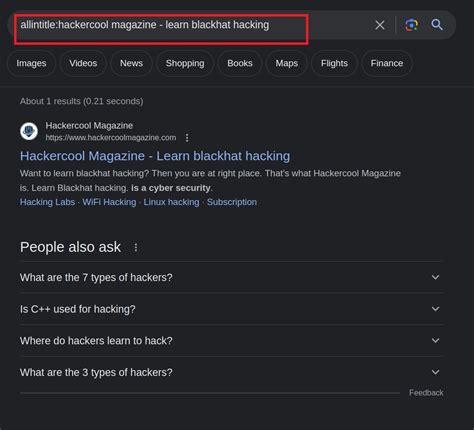Click the result snippet starting Want to learn
Image resolution: width=474 pixels, height=430 pixels.
210,181
